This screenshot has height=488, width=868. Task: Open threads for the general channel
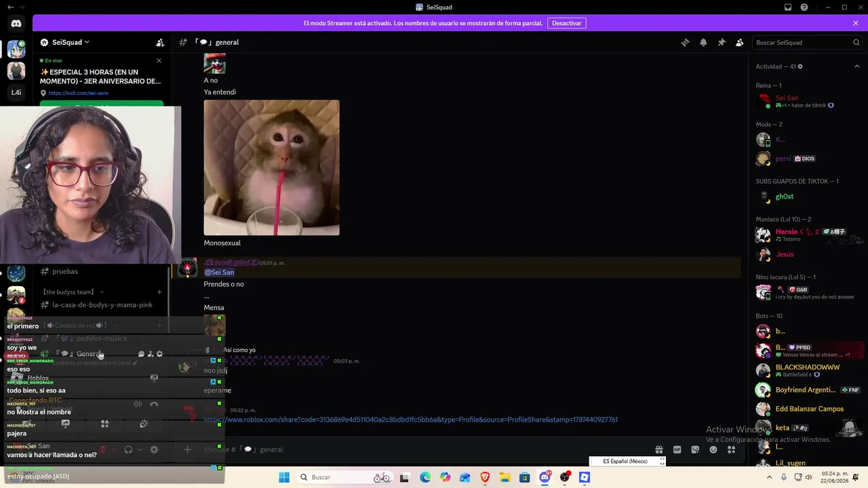point(685,42)
